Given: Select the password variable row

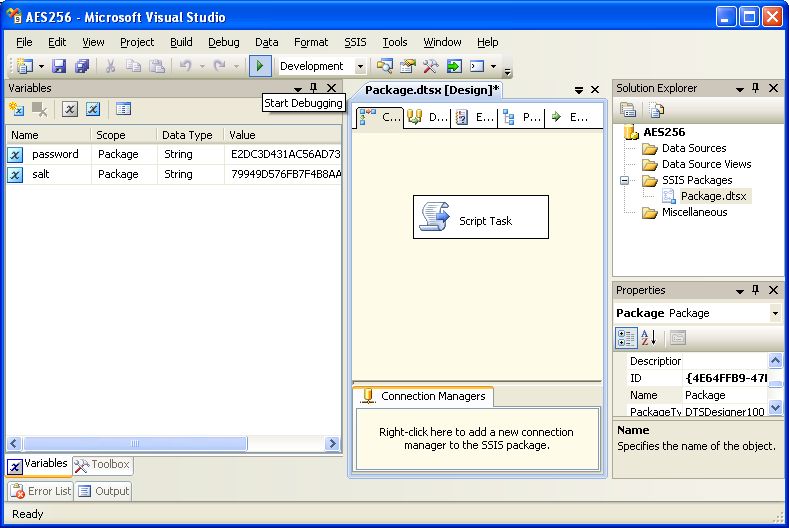Looking at the screenshot, I should point(174,154).
